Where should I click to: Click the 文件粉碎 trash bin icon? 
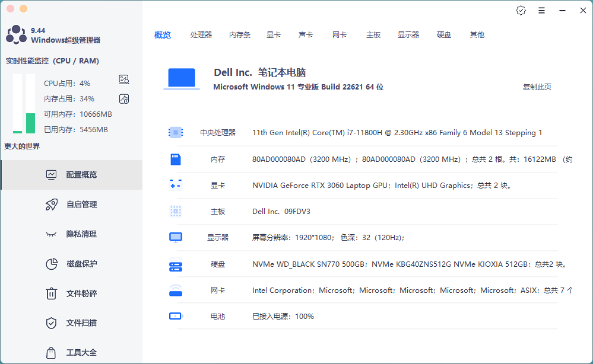[x=51, y=293]
